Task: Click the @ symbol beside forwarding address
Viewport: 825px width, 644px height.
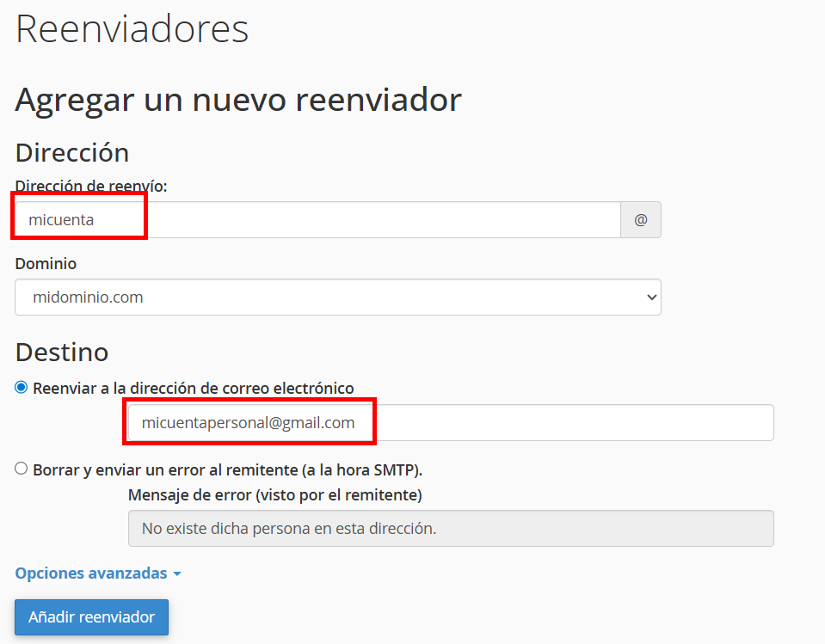Action: click(x=640, y=220)
